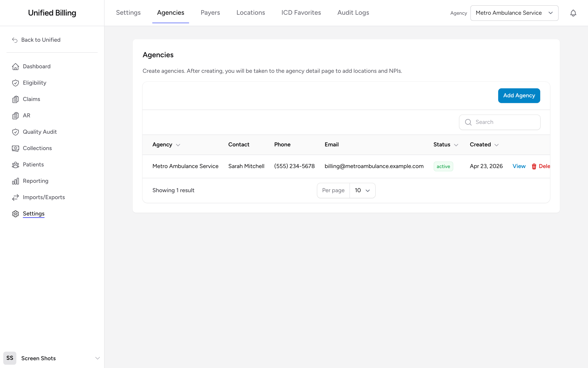Click the Apr 23, 2026 created date
Viewport: 588px width, 368px height.
[486, 166]
